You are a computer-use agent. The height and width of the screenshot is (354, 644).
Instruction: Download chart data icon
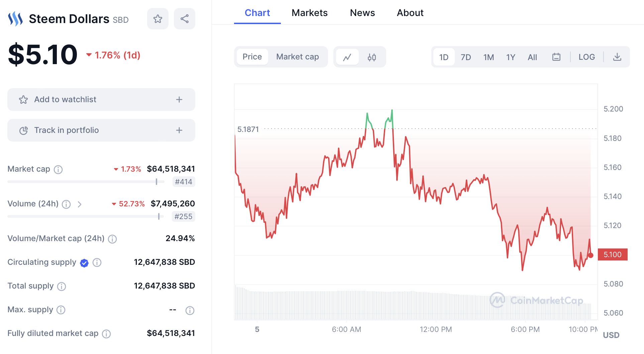[617, 57]
